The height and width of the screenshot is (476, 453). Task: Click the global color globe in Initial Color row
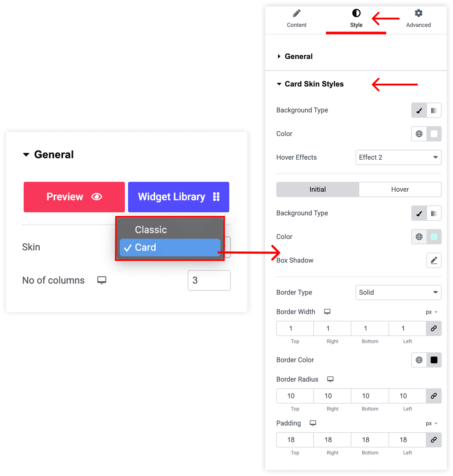pyautogui.click(x=419, y=237)
